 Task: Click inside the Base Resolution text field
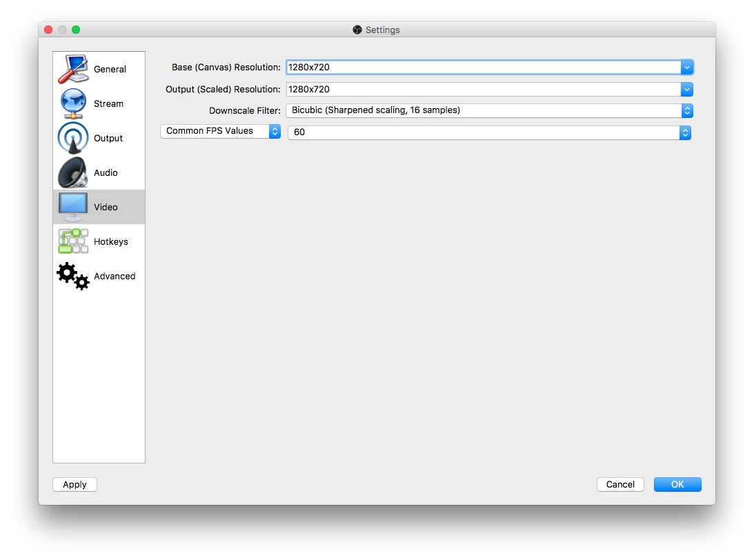(483, 68)
